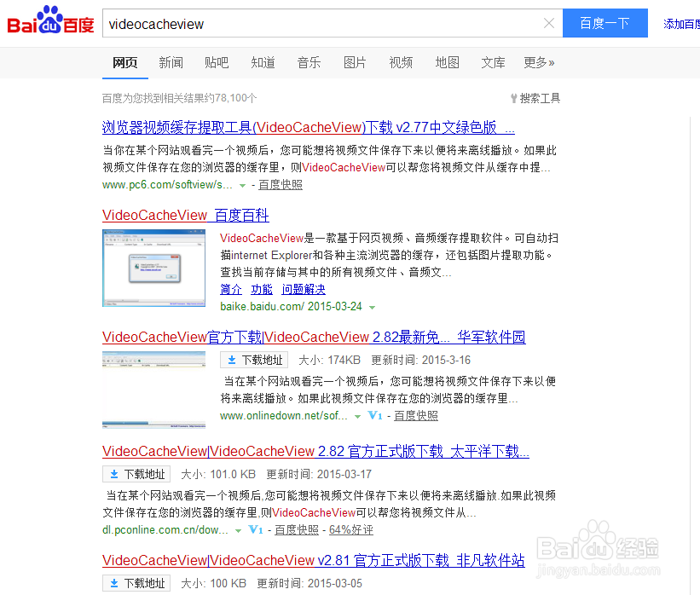
Task: Click 下载地址 button for the 174KB result
Action: point(254,360)
